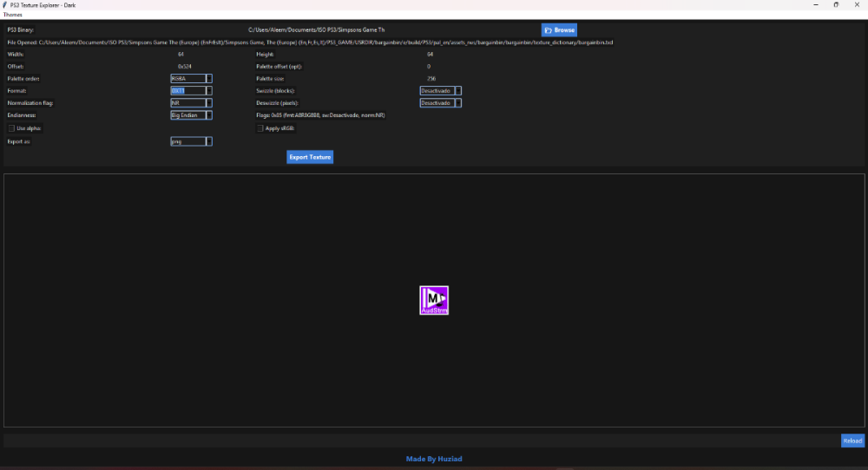868x470 pixels.
Task: Click the AudStrm texture preview image
Action: 434,300
